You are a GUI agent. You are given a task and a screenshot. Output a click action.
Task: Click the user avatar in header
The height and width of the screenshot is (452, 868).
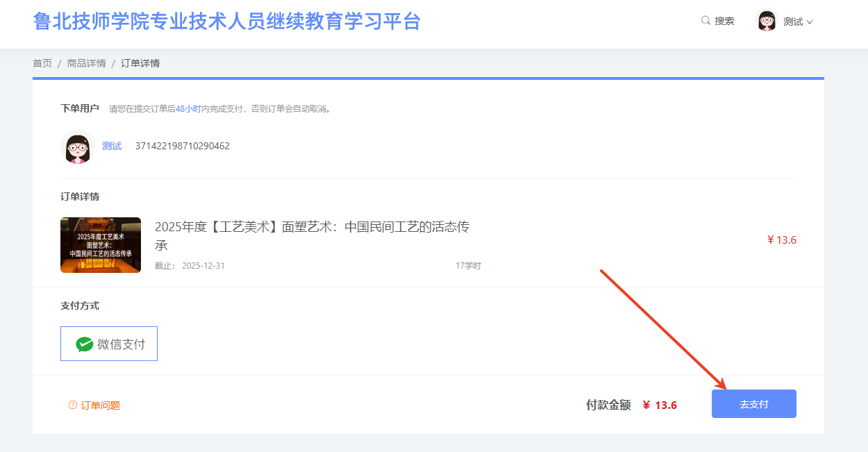767,21
